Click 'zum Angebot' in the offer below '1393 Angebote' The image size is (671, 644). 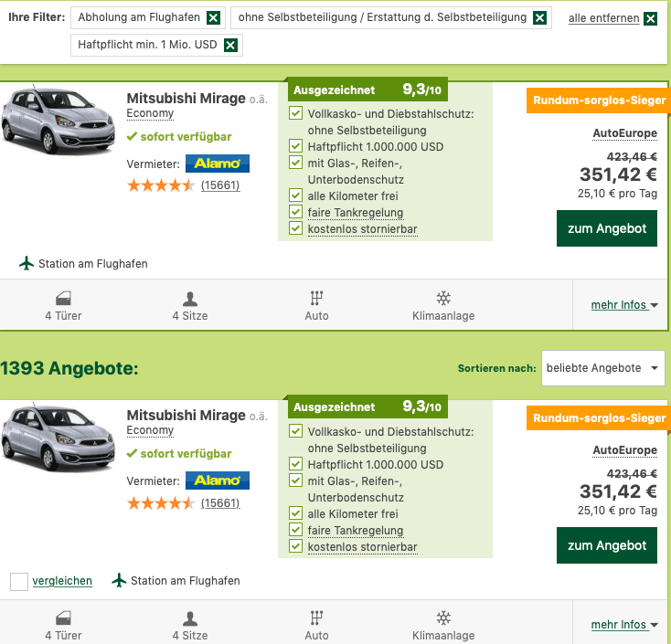point(607,545)
